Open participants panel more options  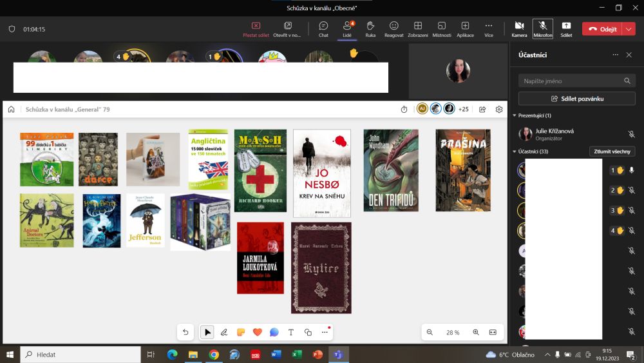point(615,55)
